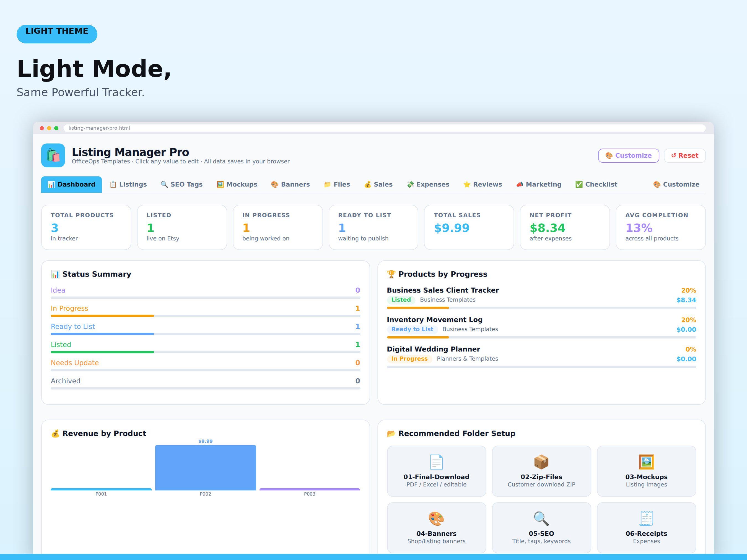The width and height of the screenshot is (747, 560).
Task: Click the bar chart icon next to Status Summary
Action: tap(55, 274)
